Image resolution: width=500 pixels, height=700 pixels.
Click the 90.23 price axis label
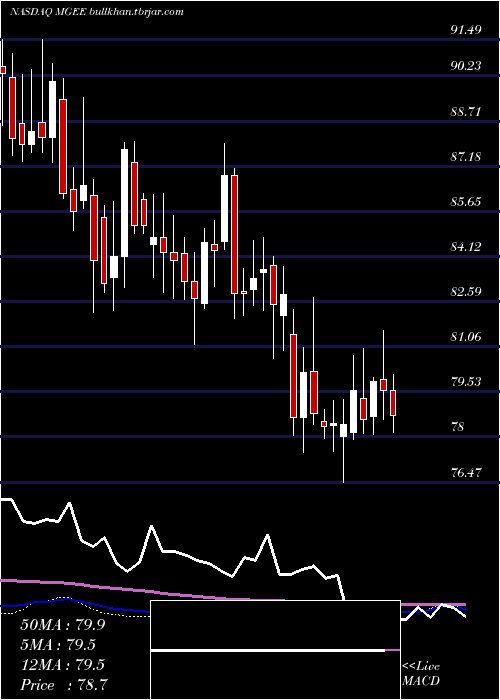[x=466, y=66]
